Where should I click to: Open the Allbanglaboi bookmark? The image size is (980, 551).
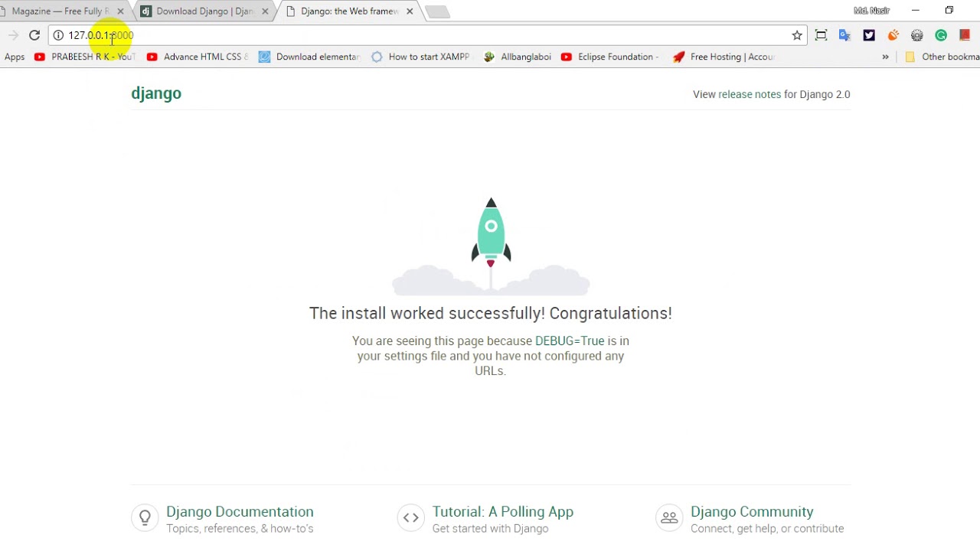coord(518,57)
